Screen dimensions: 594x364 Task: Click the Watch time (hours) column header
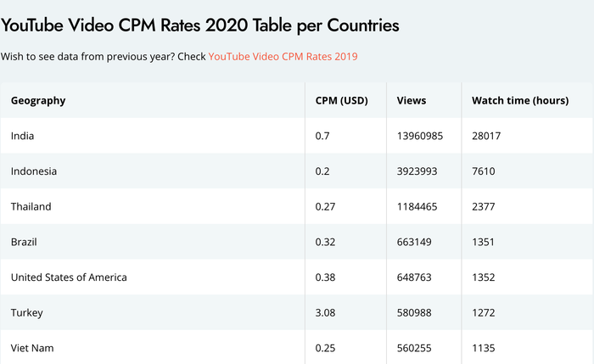point(520,101)
